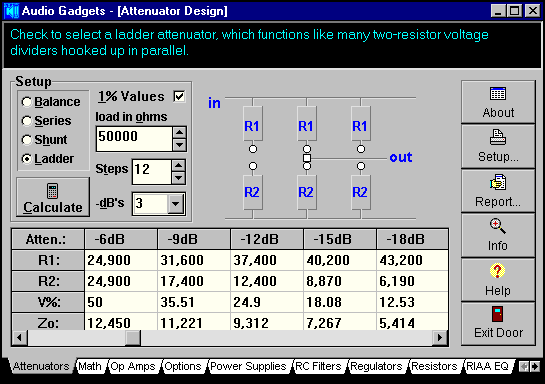Maximize the Audio Gadgets window
This screenshot has height=384, width=545.
(x=514, y=11)
